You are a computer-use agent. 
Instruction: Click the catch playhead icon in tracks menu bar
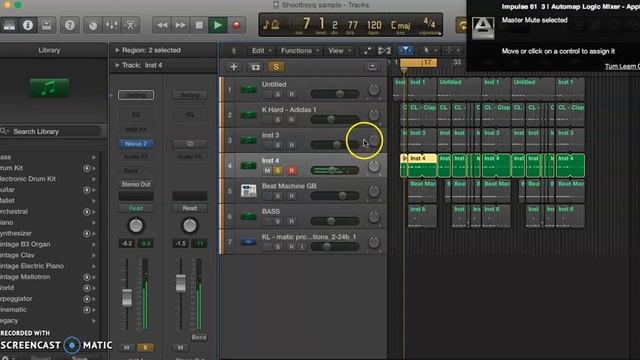pyautogui.click(x=234, y=51)
